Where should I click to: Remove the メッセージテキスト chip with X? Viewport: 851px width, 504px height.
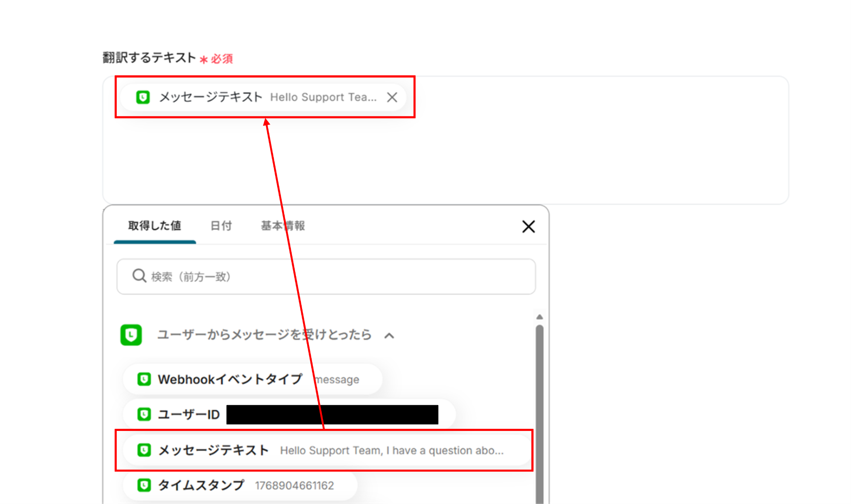pyautogui.click(x=392, y=97)
